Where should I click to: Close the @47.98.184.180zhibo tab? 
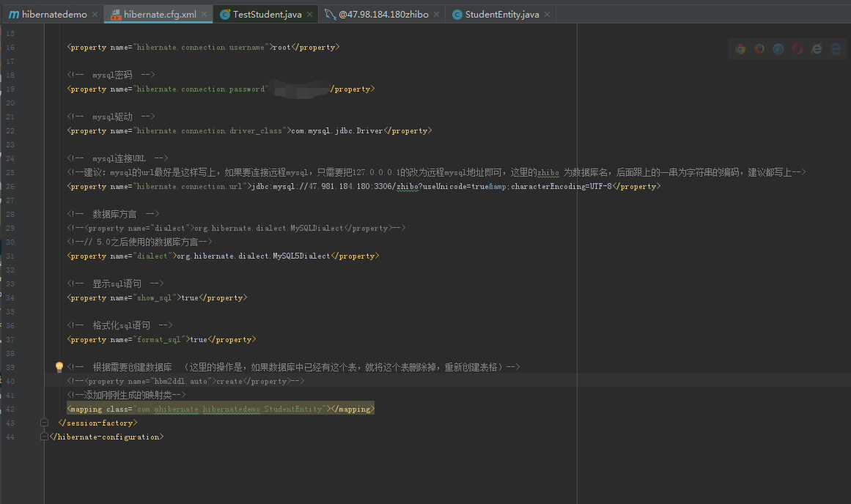tap(436, 15)
